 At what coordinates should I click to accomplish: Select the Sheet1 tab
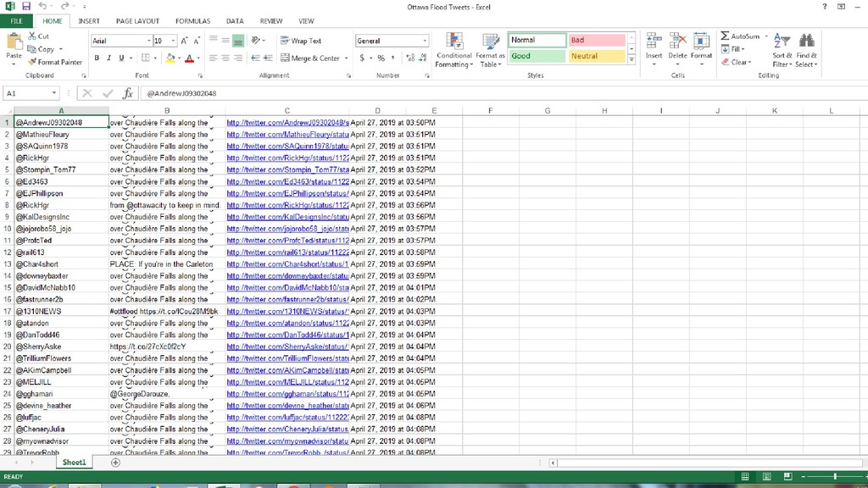(x=75, y=463)
